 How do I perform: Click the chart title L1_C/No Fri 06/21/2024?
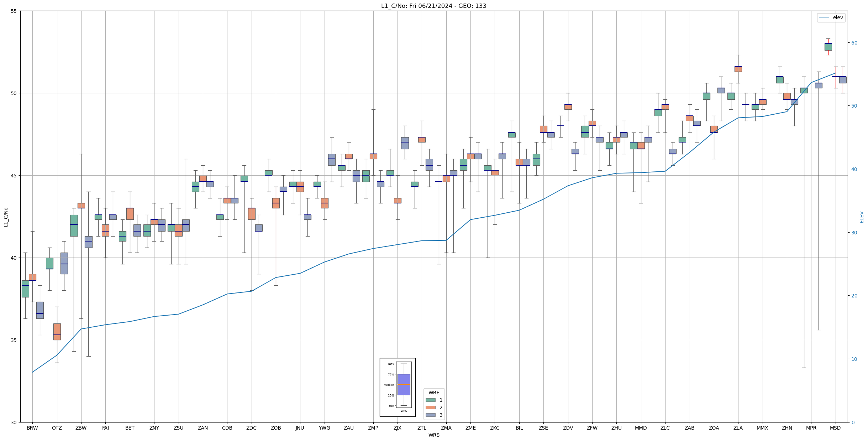click(x=433, y=6)
